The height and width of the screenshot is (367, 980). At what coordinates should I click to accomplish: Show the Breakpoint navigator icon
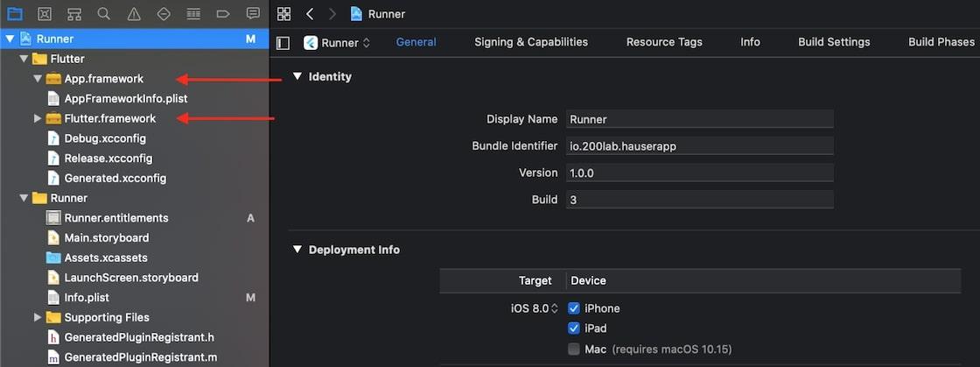(x=223, y=14)
